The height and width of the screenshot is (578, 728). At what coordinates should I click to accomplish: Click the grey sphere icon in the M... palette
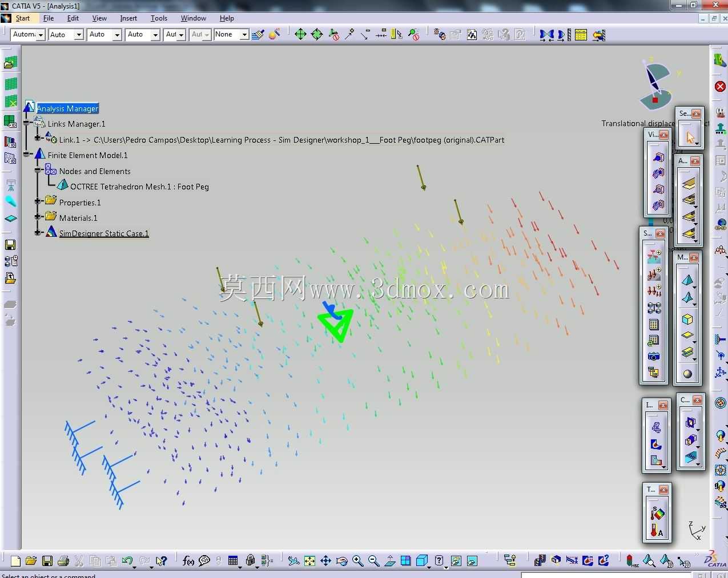687,374
